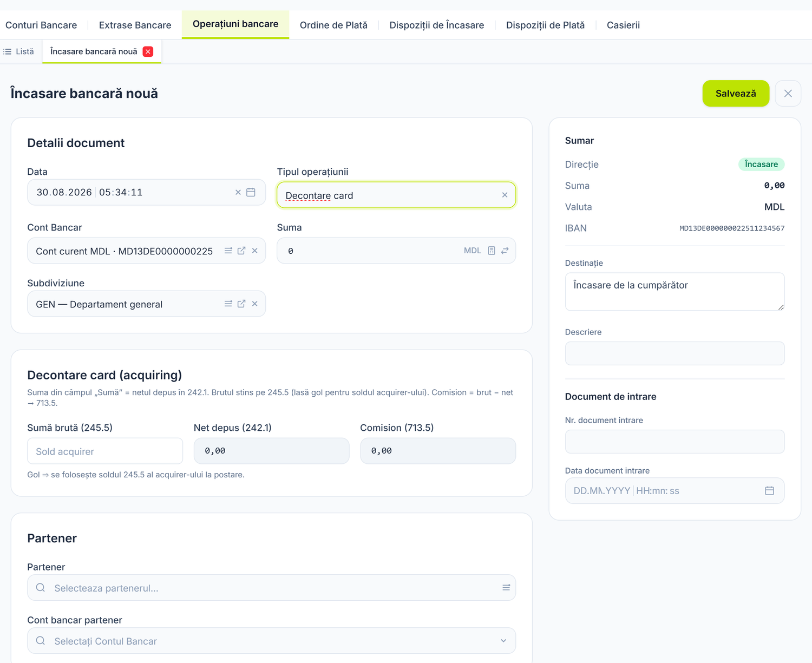This screenshot has height=663, width=812.
Task: Open Ordine de Plată tab
Action: pos(333,25)
